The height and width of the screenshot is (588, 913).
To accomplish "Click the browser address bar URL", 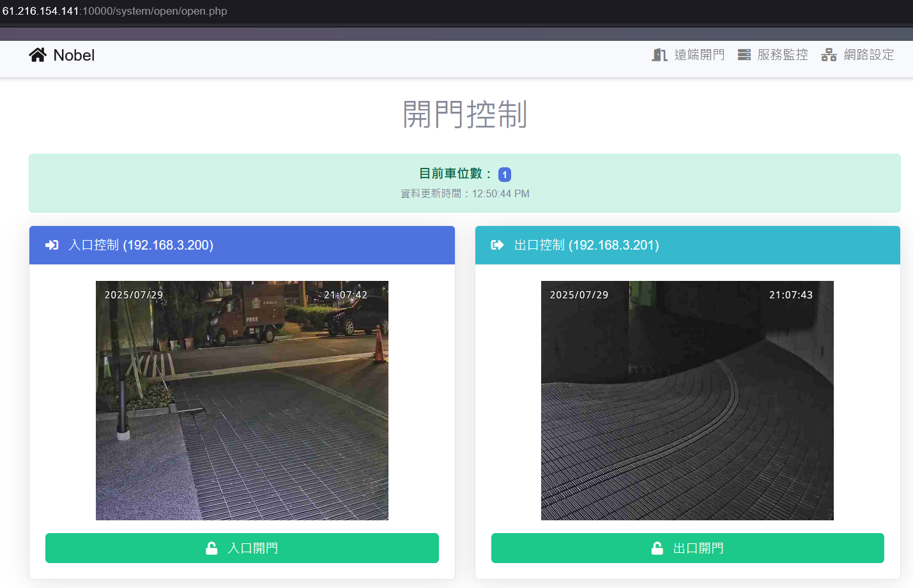I will pos(115,11).
